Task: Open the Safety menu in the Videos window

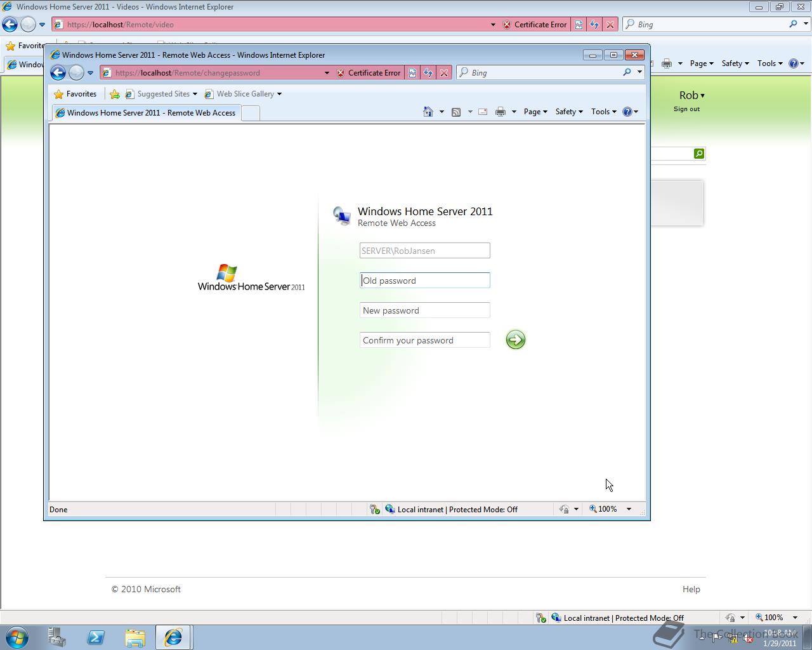Action: (x=735, y=63)
